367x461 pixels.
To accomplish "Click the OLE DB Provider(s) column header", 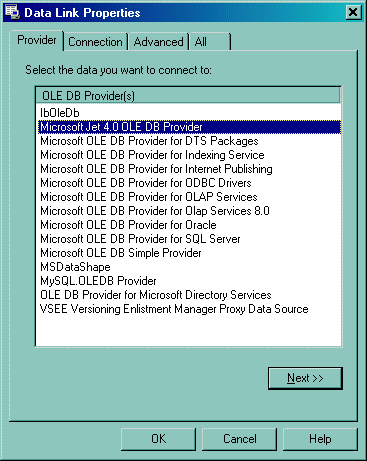I will click(188, 96).
